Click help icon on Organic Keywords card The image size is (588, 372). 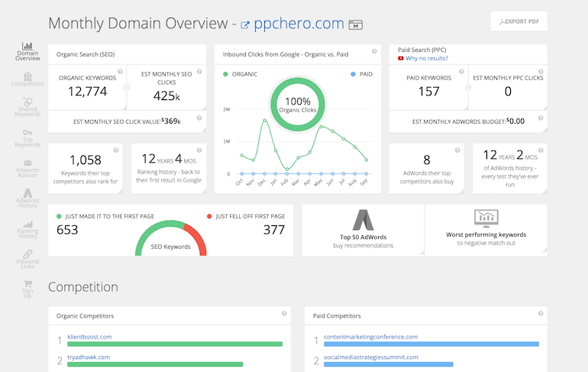(x=120, y=71)
